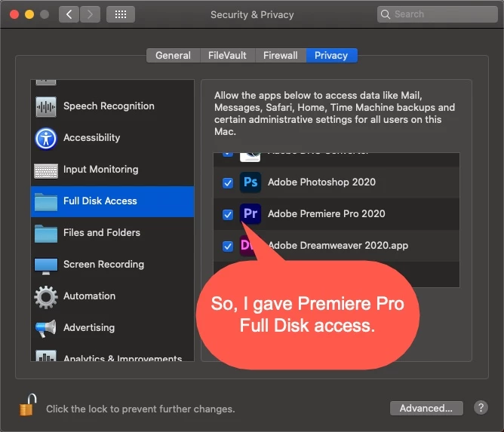
Task: Click the Photoshop Ps app icon
Action: click(250, 182)
